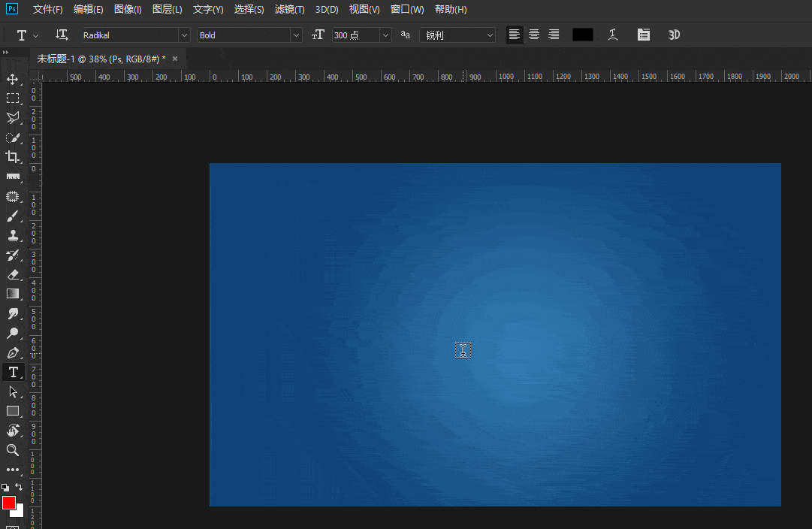Select the Polygonal Lasso tool
812x529 pixels.
13,118
